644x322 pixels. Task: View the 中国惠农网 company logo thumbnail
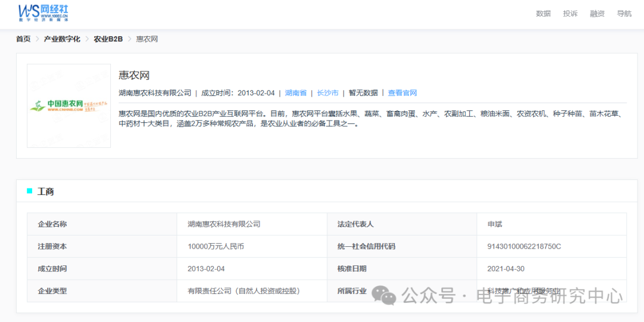point(69,106)
